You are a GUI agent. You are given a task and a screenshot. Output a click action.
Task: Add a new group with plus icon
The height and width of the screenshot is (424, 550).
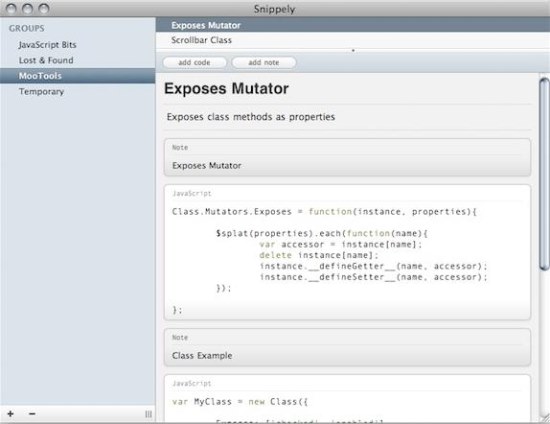[x=11, y=414]
